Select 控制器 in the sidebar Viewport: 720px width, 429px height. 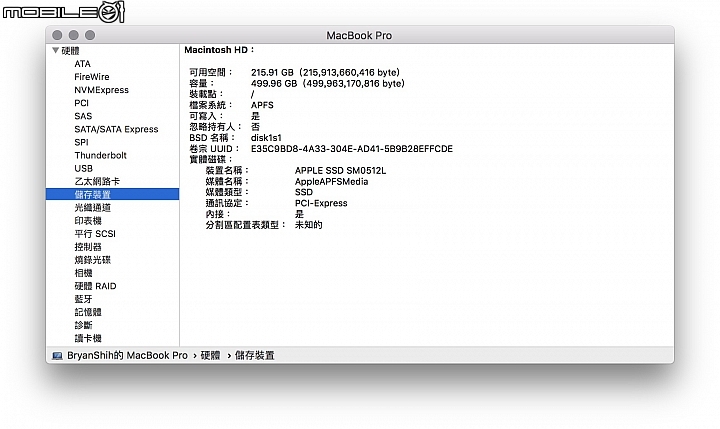click(88, 247)
